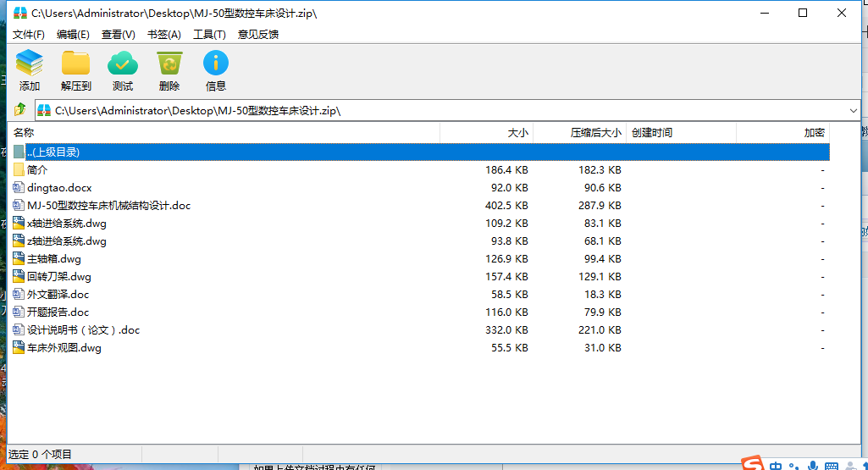
Task: Select file name dingtao.docx
Action: point(59,188)
